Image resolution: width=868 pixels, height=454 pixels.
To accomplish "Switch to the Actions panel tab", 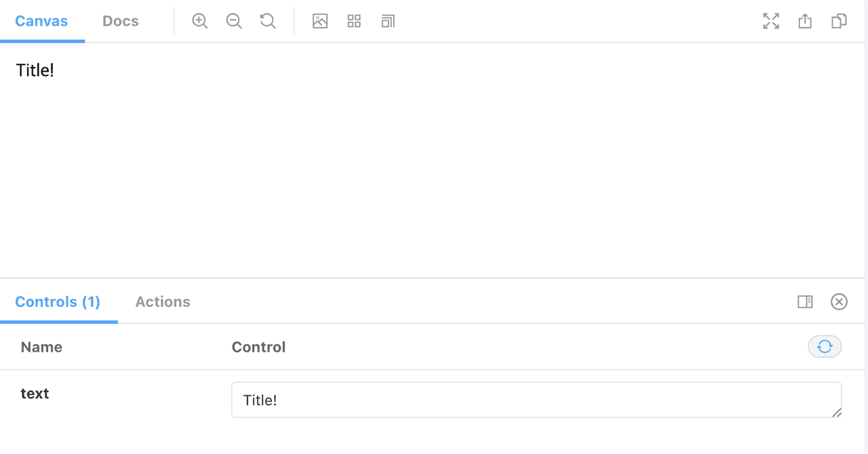I will pos(163,302).
